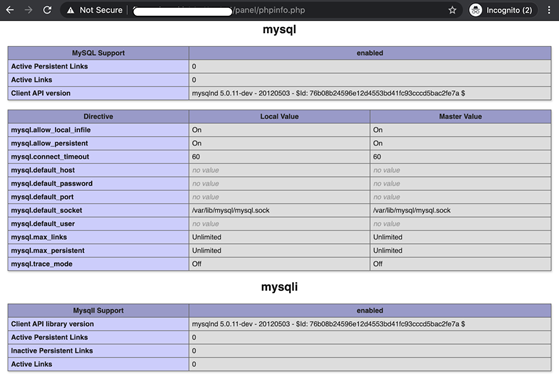Click mysql.default_socket directive
Screen dimensions: 559x377
coord(46,210)
